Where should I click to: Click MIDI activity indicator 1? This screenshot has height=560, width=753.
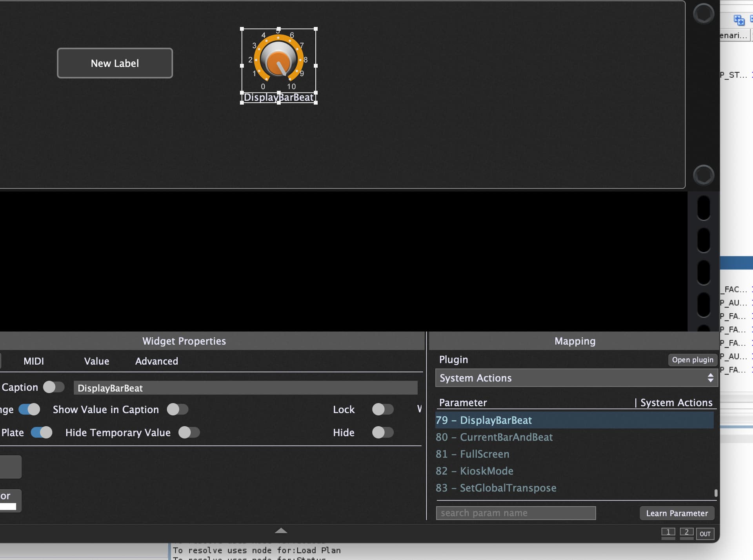(668, 533)
